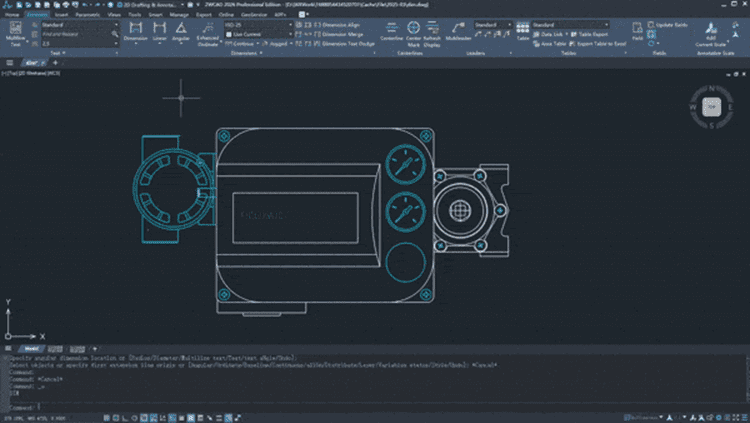Open the ISO-25 dimension style dropdown
This screenshot has height=423, width=750.
click(x=258, y=24)
